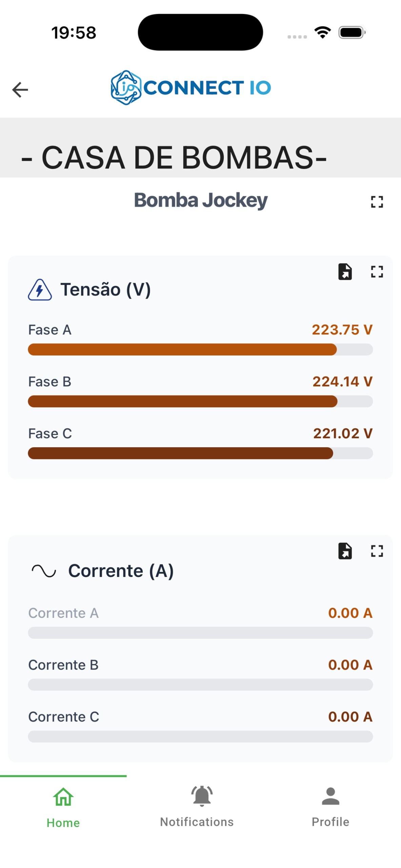The height and width of the screenshot is (868, 401).
Task: Click the Fase B voltage bar
Action: pyautogui.click(x=200, y=401)
